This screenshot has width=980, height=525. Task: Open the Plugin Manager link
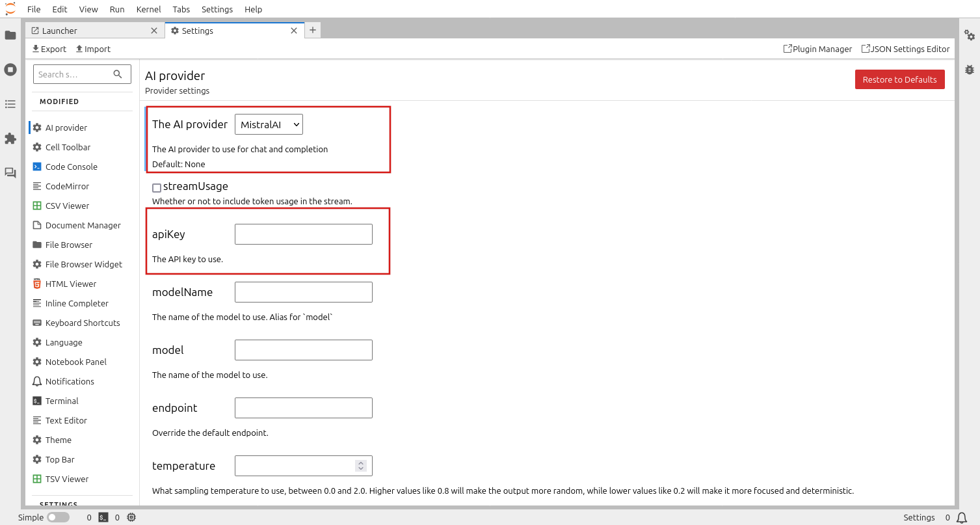817,49
